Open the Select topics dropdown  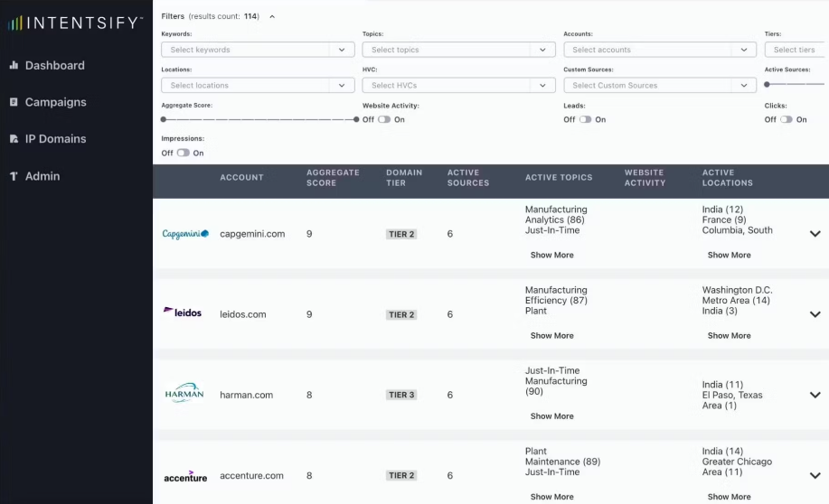point(459,50)
